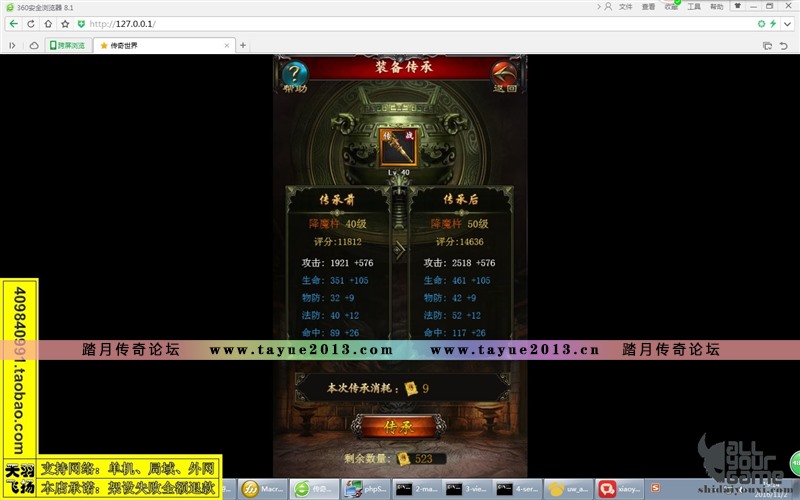This screenshot has height=500, width=800.
Task: Click the 跨屏浏览 cross-screen browsing button
Action: [x=67, y=45]
